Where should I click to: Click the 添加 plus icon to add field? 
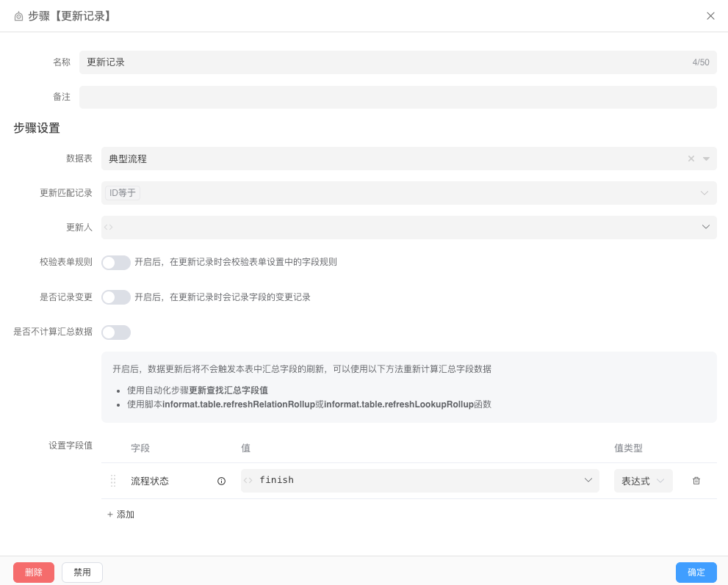[x=110, y=515]
